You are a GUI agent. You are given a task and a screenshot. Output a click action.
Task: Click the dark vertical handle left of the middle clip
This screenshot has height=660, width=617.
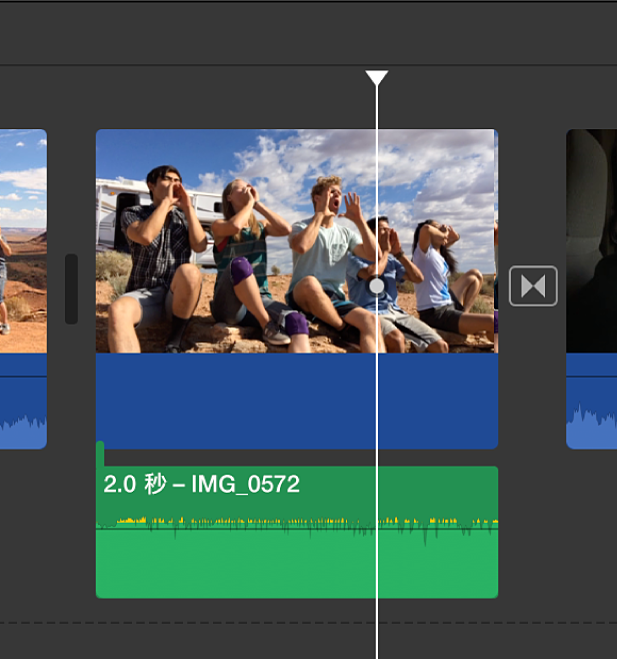pos(72,289)
